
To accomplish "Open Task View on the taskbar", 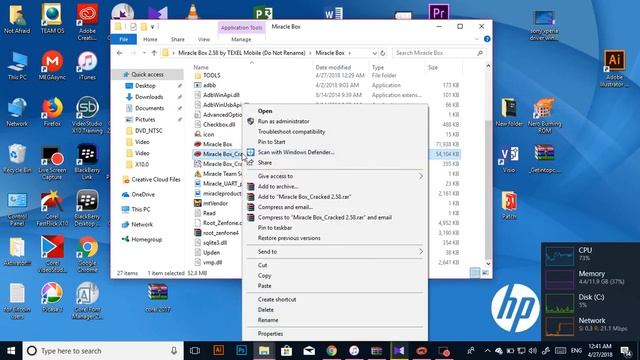I will [195, 351].
